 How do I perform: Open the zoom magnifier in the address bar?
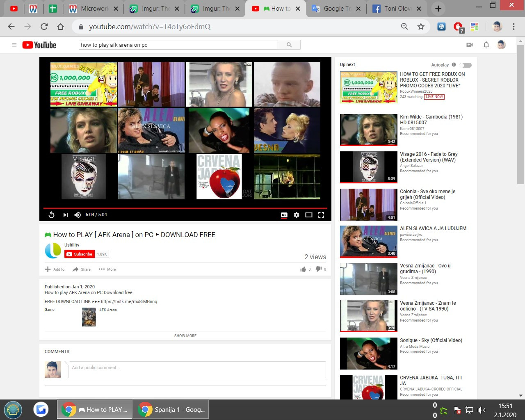(404, 27)
